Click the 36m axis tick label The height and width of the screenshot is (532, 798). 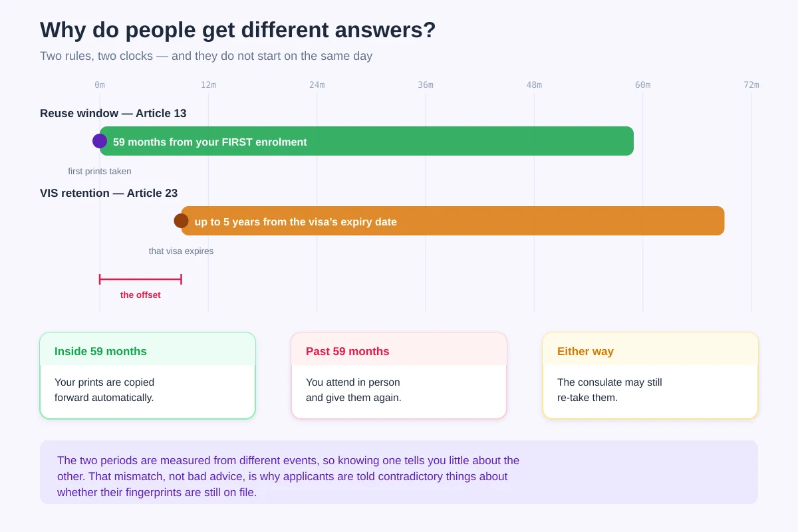point(426,84)
